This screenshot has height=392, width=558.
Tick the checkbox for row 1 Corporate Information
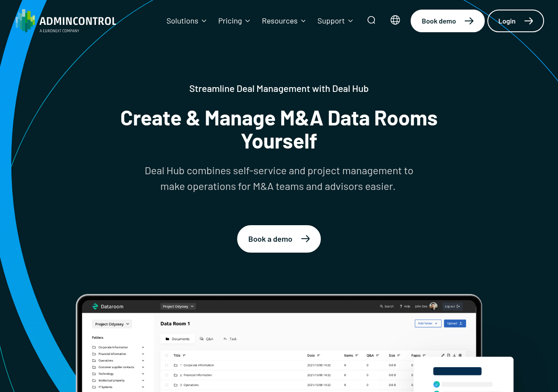coord(167,365)
